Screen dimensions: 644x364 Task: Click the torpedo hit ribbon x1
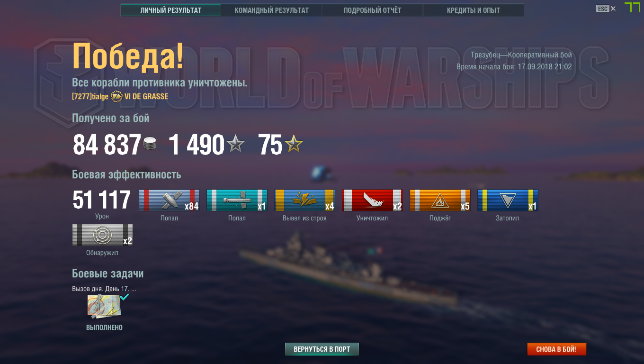[x=237, y=200]
